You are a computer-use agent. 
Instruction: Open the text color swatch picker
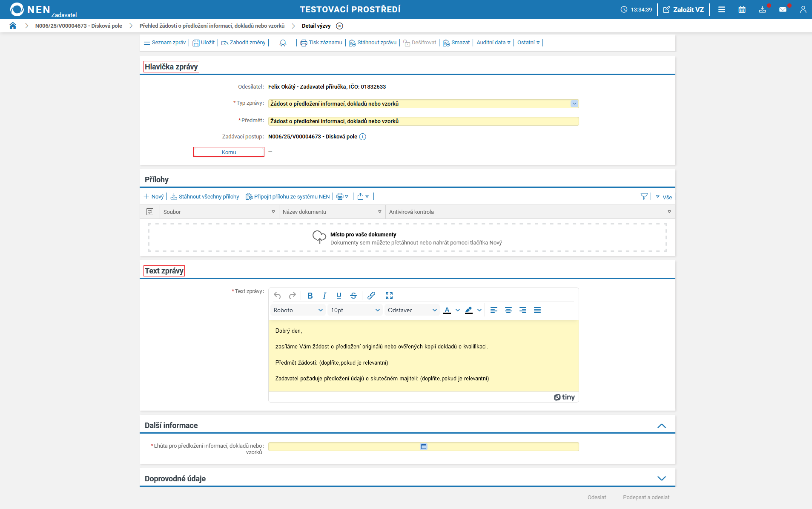tap(457, 310)
